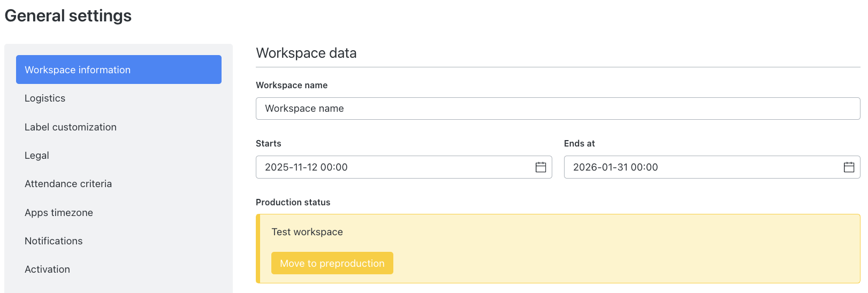Click the Production status label
Viewport: 868px width, 293px height.
(293, 202)
